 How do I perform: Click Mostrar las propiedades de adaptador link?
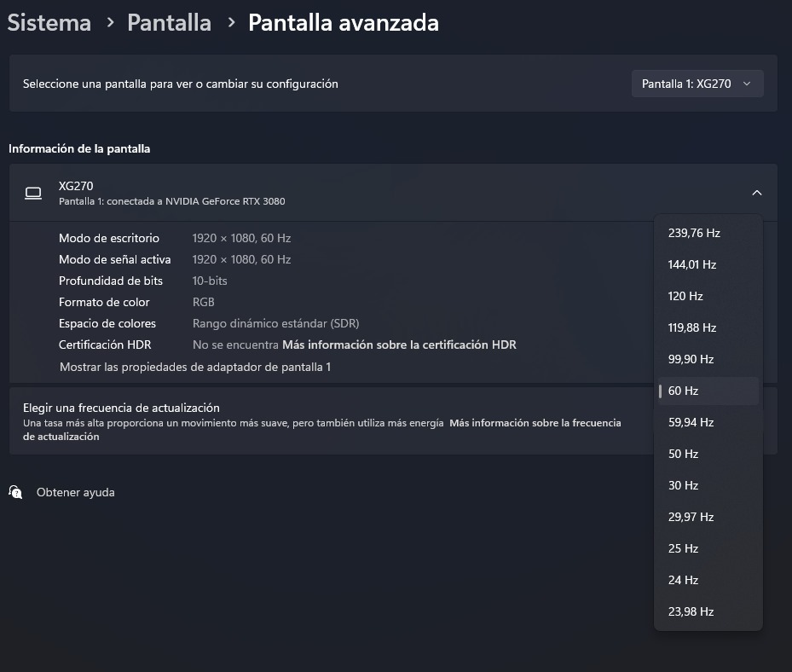[195, 367]
